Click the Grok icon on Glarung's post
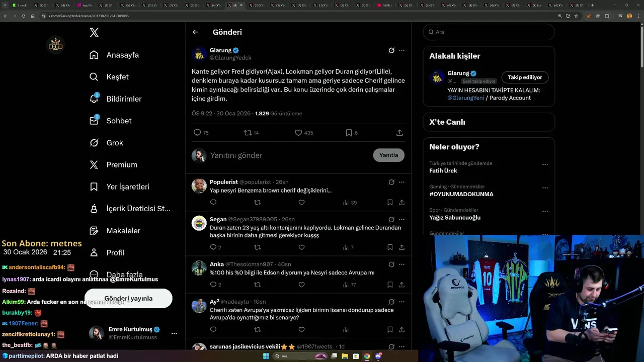Screen dimensions: 644x362 [x=391, y=50]
